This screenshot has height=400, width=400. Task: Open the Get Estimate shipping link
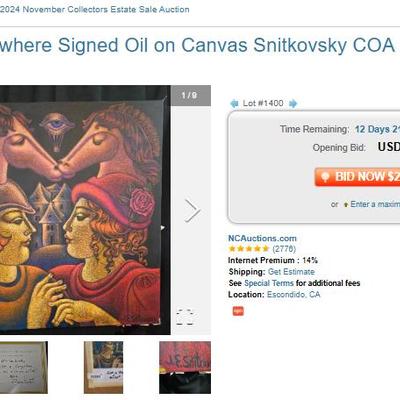pyautogui.click(x=291, y=272)
